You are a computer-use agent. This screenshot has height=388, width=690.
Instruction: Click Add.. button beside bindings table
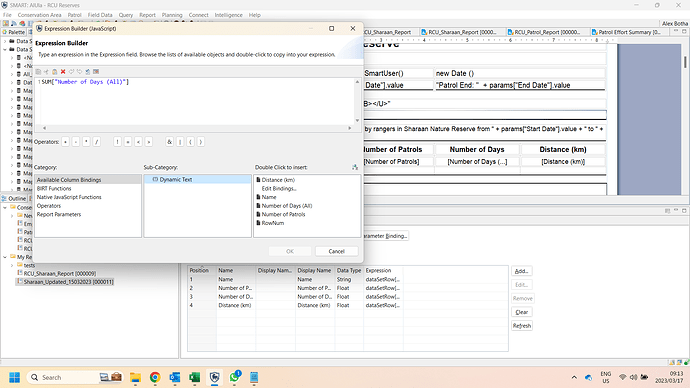521,271
